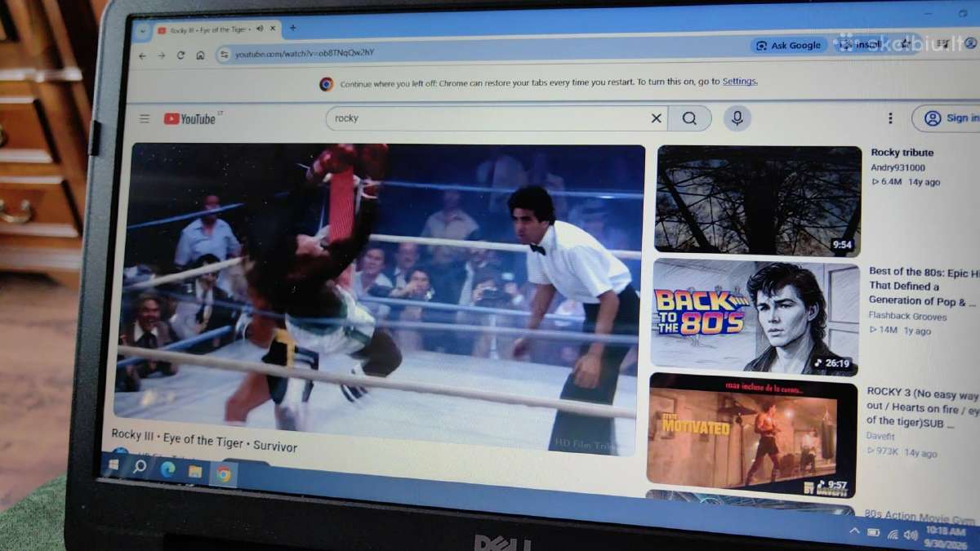Click the 'Motivated' Rocky 3 video thumbnail
The height and width of the screenshot is (551, 980).
(x=751, y=435)
